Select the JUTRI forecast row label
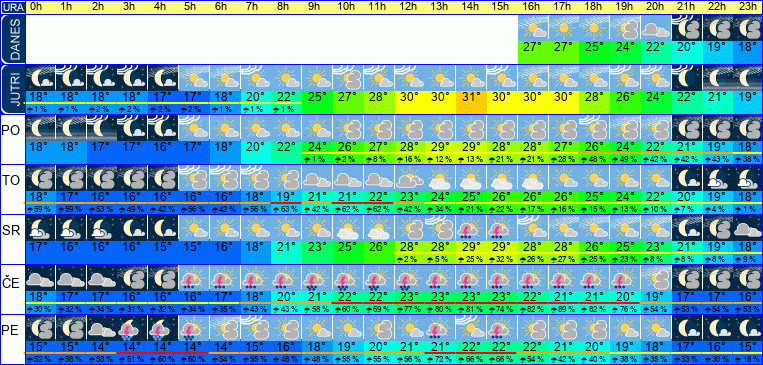This screenshot has width=763, height=365. 12,90
